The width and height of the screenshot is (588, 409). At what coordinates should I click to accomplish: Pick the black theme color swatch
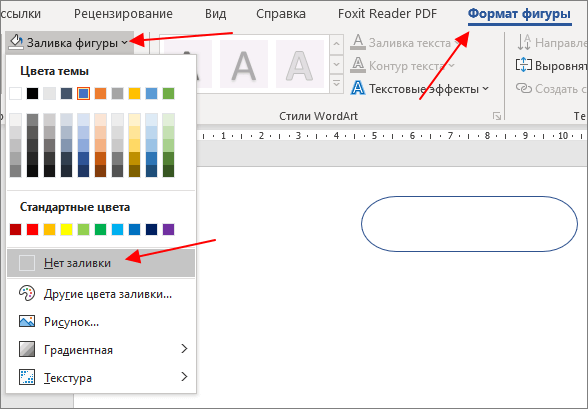(33, 93)
